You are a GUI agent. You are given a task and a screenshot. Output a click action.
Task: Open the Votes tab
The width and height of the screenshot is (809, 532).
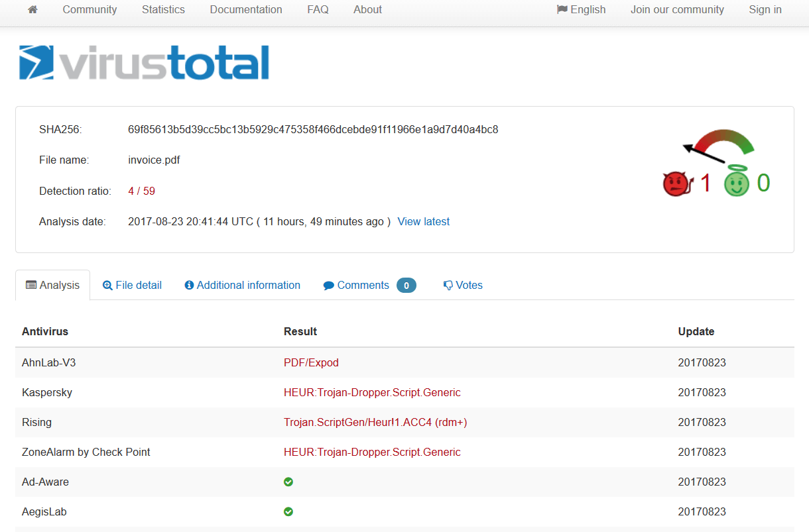click(x=463, y=286)
